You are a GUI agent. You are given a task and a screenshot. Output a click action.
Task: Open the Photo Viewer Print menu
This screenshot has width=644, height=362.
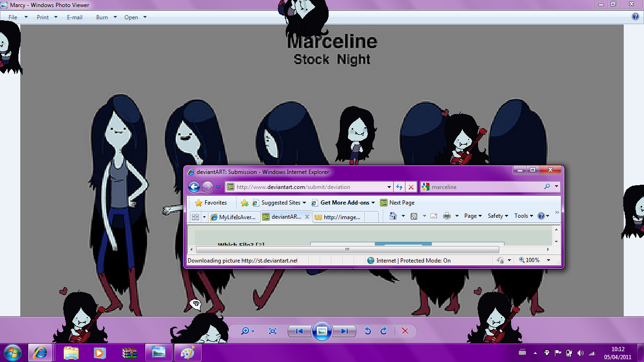tap(47, 17)
